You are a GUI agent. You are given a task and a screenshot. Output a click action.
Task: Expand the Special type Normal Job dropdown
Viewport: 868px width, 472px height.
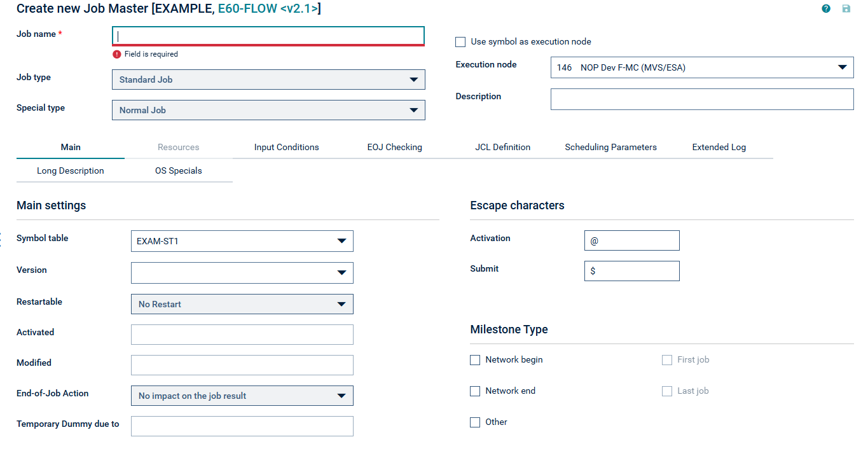268,110
